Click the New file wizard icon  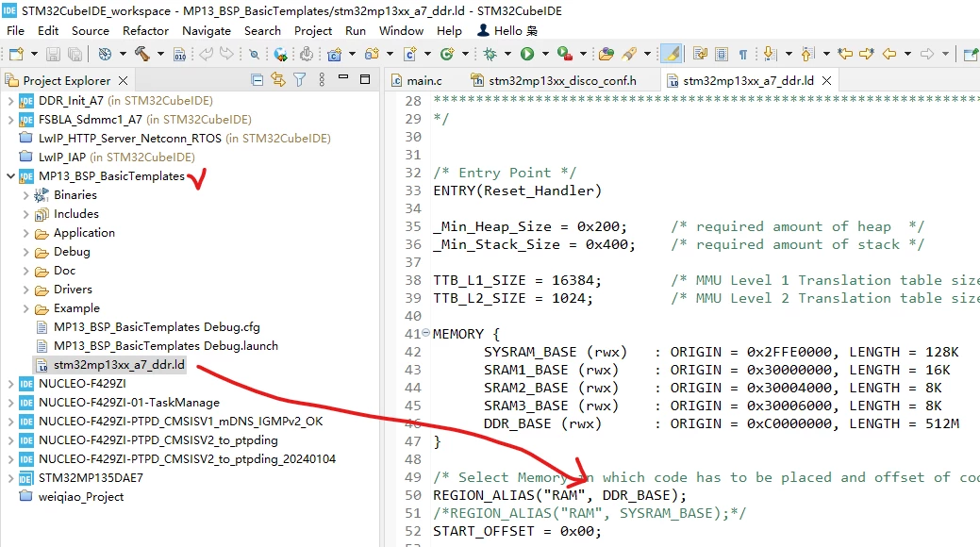(x=16, y=55)
